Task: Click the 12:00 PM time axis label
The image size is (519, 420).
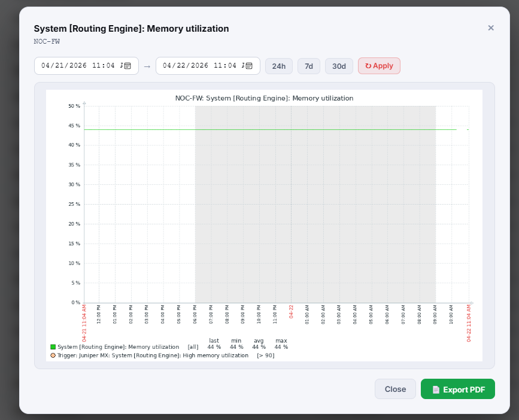Action: [x=99, y=314]
